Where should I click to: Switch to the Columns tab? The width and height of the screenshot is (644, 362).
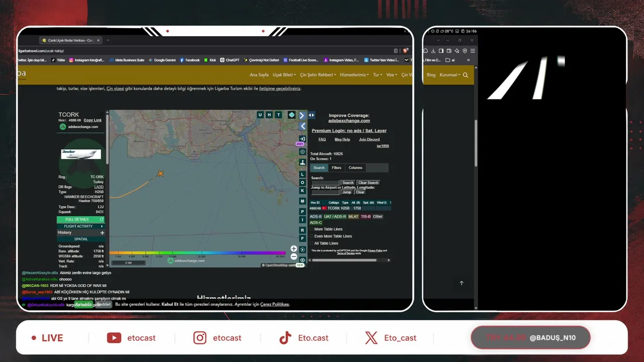click(x=355, y=168)
